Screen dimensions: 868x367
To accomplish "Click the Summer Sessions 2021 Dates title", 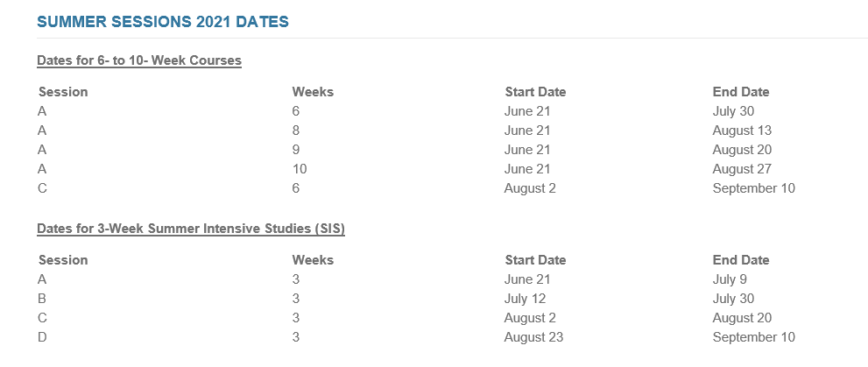I will click(x=163, y=22).
